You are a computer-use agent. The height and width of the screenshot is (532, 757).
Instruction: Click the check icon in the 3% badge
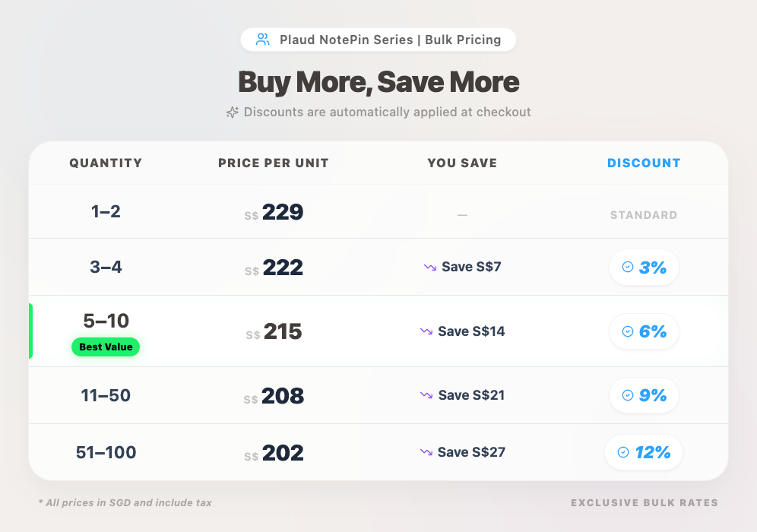click(628, 267)
